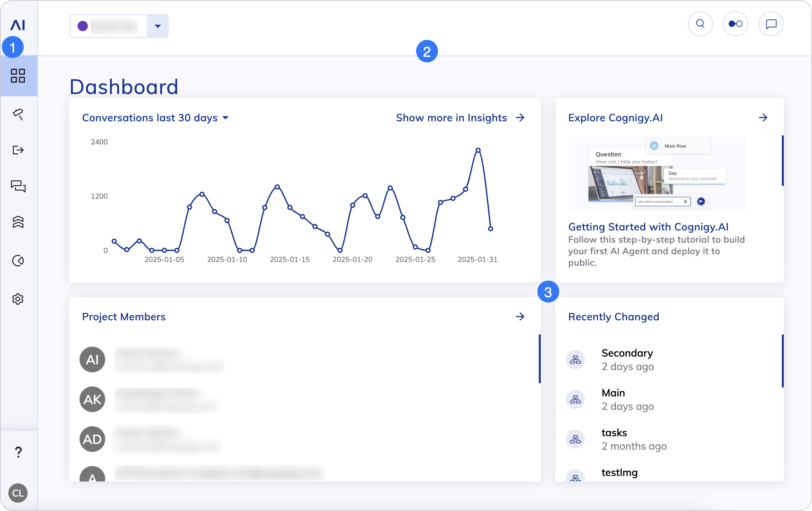The image size is (812, 511).
Task: Expand the project selector dropdown arrow
Action: 157,26
